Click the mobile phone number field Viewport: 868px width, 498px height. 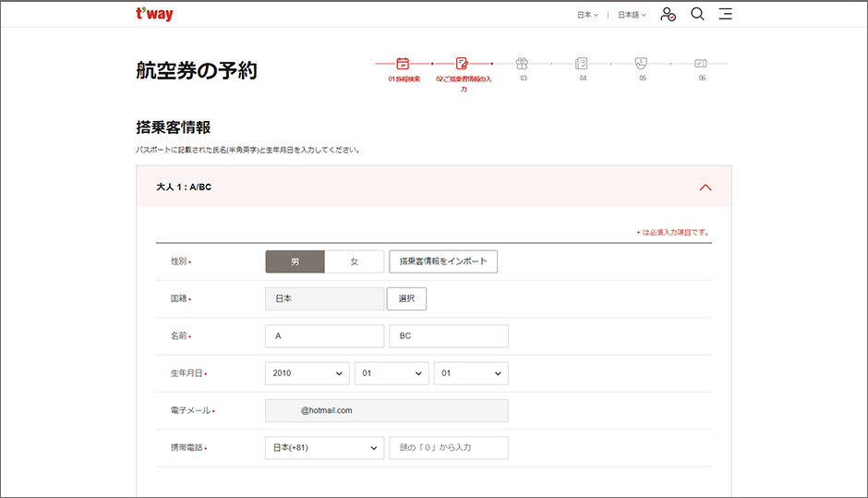[x=449, y=448]
